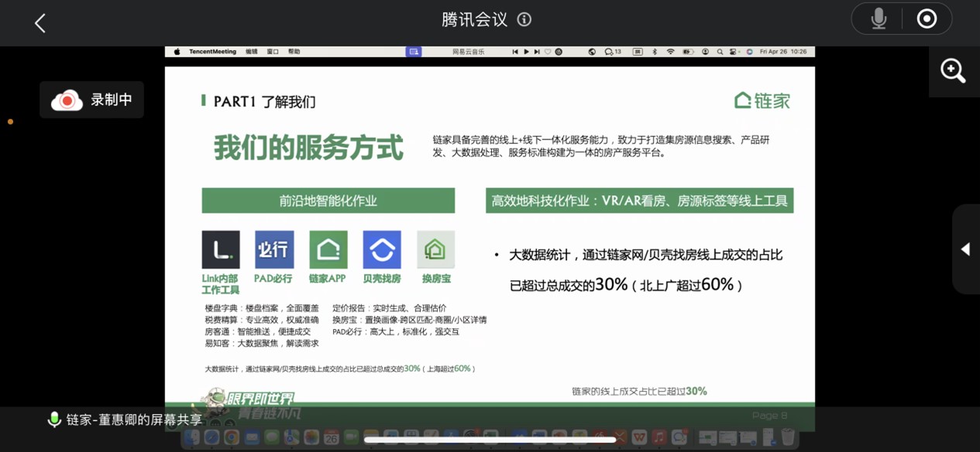
Task: Toggle the microphone button in top bar
Action: [x=879, y=19]
